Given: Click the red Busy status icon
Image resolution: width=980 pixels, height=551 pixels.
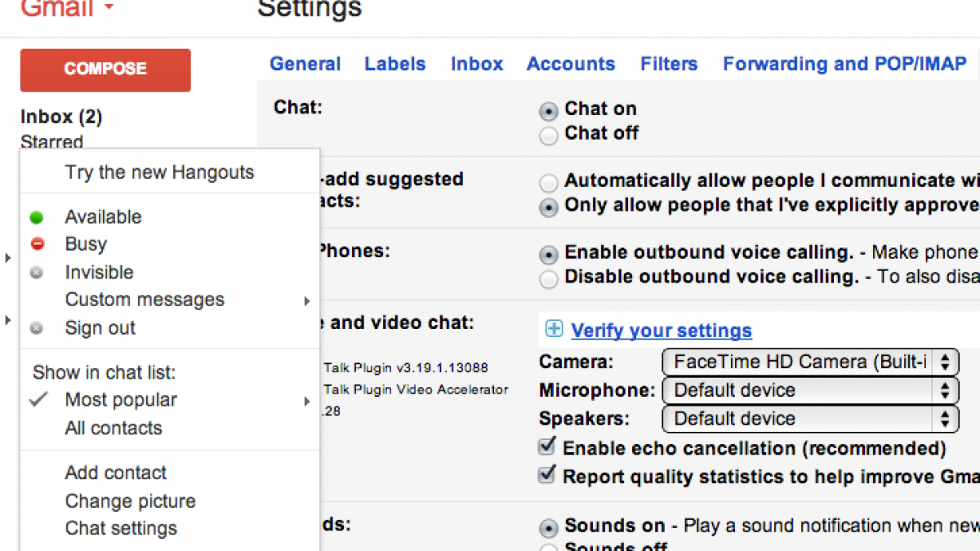Looking at the screenshot, I should click(x=37, y=244).
